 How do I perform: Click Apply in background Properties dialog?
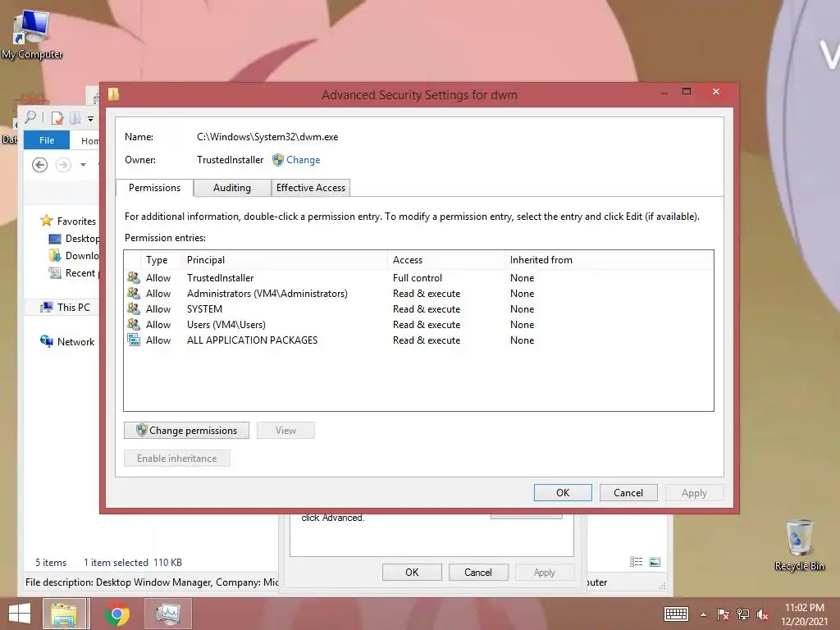545,572
